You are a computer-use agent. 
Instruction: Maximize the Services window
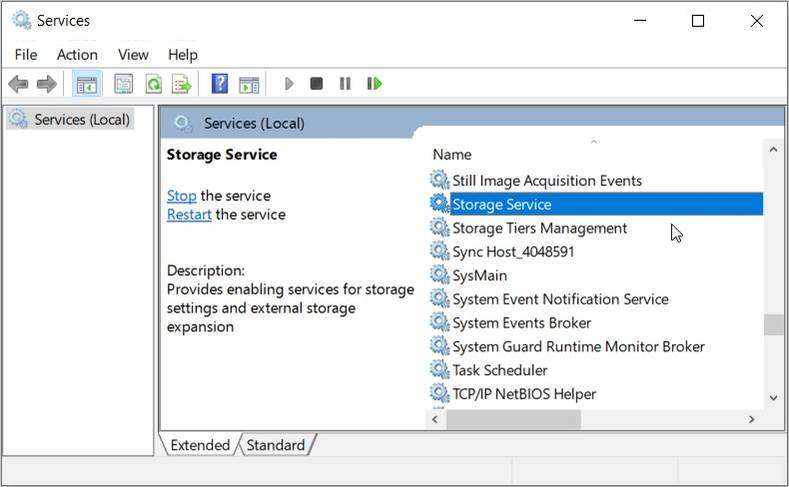(698, 21)
